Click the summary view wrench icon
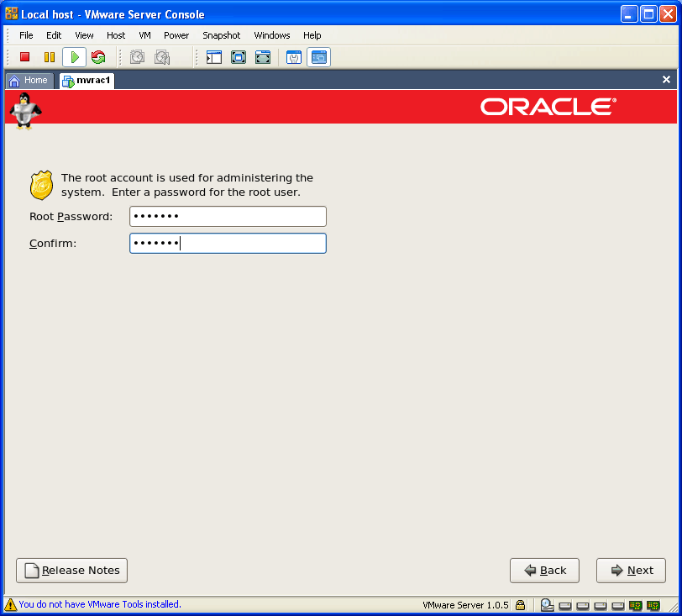The image size is (682, 616). [x=294, y=57]
